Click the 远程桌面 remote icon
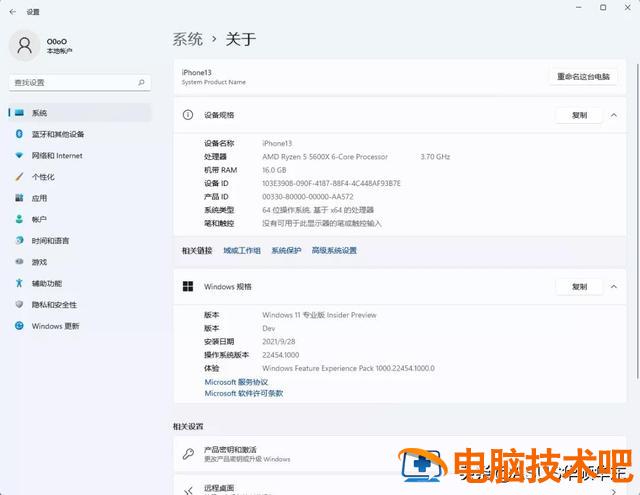This screenshot has height=495, width=640. coord(188,491)
